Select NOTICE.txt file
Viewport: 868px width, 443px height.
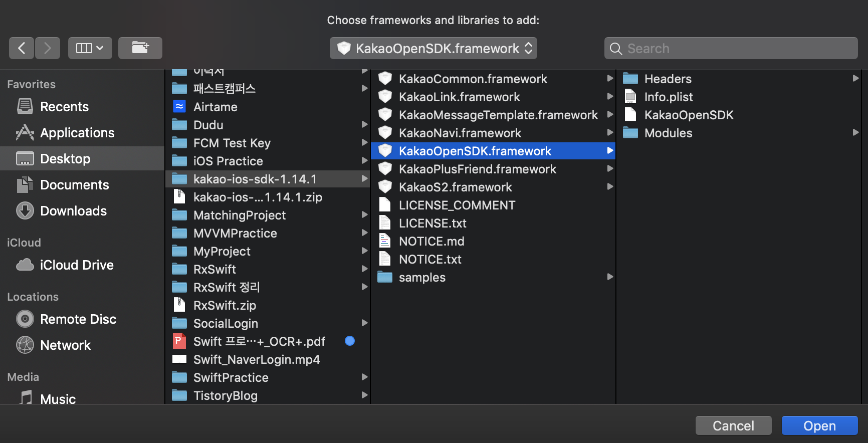point(493,259)
